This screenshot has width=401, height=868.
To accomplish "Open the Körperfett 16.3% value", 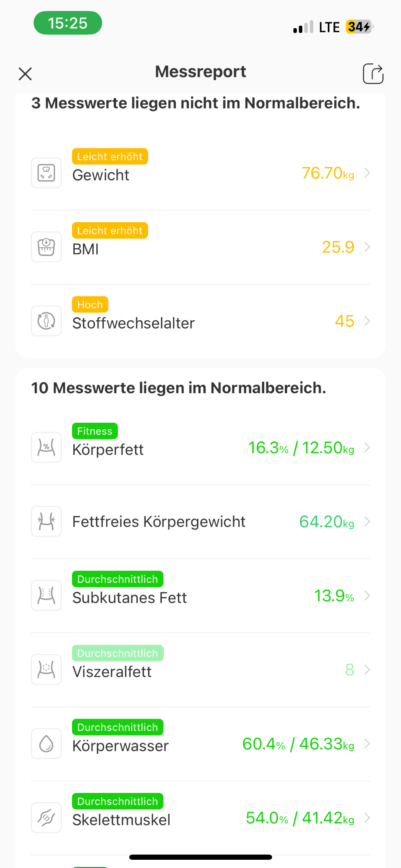I will tap(268, 448).
